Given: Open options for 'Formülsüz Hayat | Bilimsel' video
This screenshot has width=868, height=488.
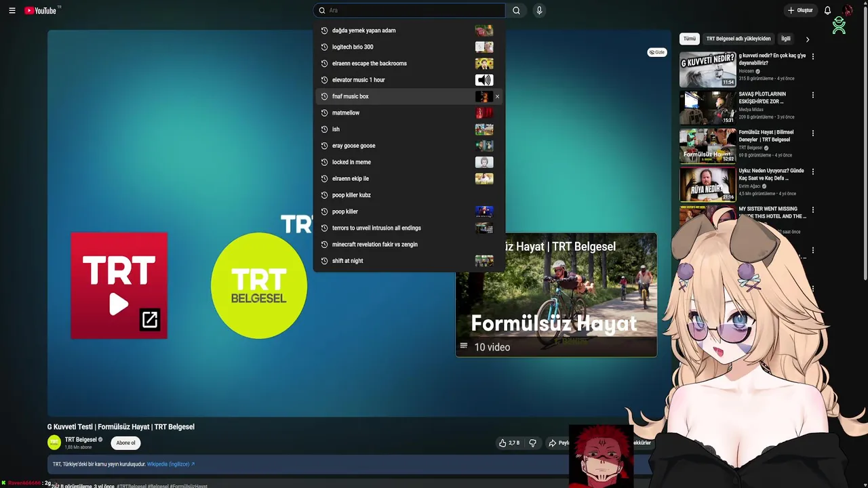Looking at the screenshot, I should tap(813, 133).
